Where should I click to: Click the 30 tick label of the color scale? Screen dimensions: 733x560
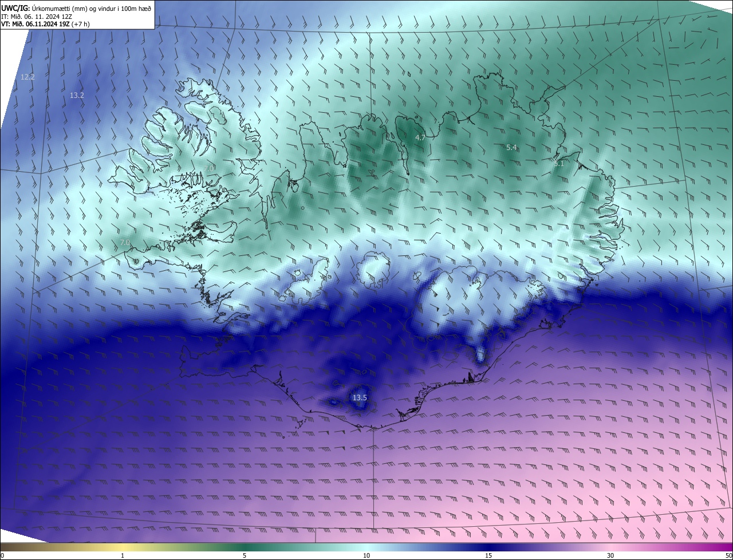click(610, 555)
